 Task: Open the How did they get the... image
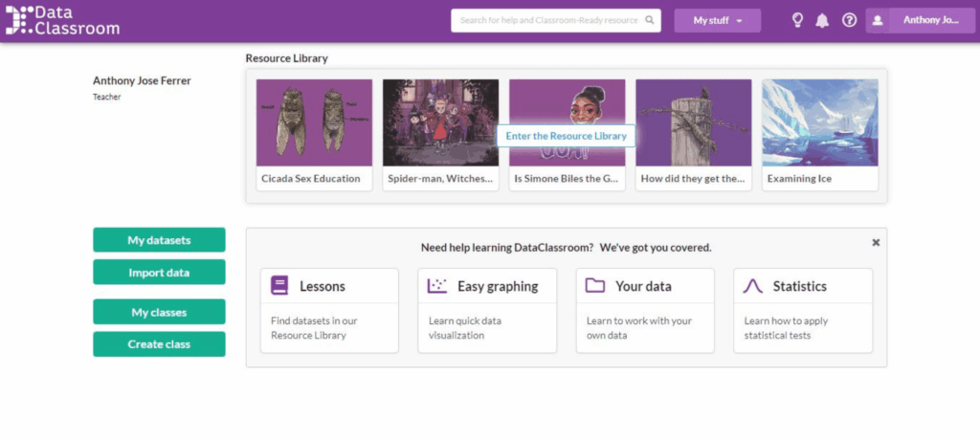[x=694, y=122]
